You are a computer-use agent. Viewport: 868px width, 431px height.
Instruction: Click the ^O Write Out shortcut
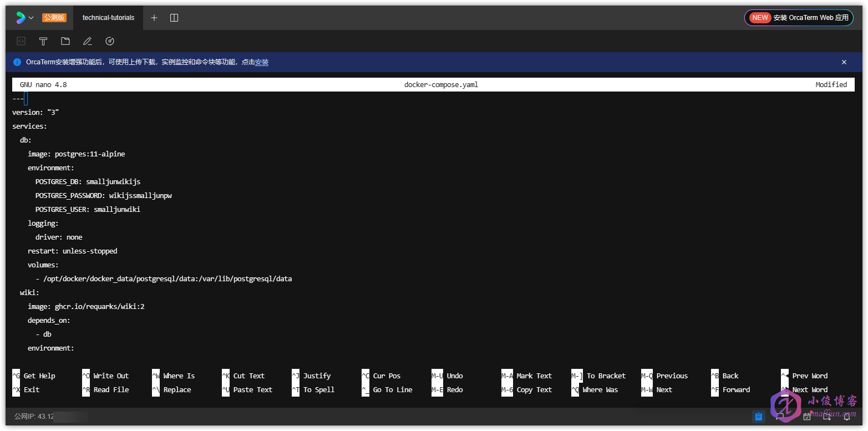[105, 376]
